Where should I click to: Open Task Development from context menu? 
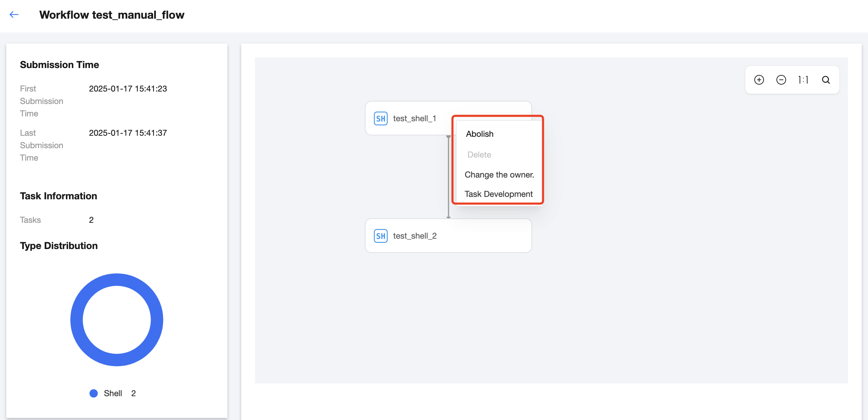498,194
